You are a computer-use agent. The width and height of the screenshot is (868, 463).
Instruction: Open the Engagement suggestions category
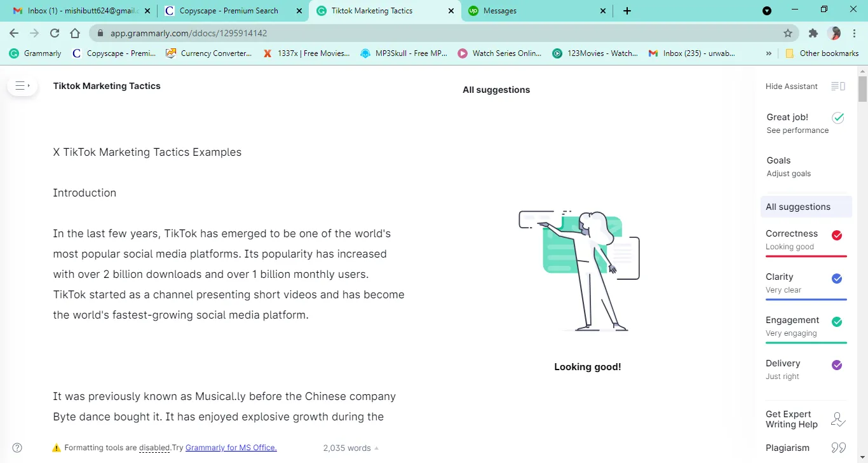(806, 327)
